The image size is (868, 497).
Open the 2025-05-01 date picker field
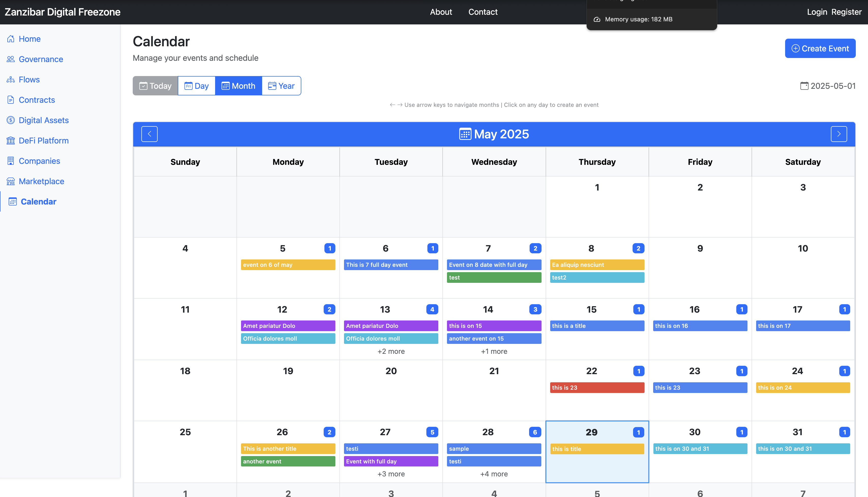coord(828,86)
